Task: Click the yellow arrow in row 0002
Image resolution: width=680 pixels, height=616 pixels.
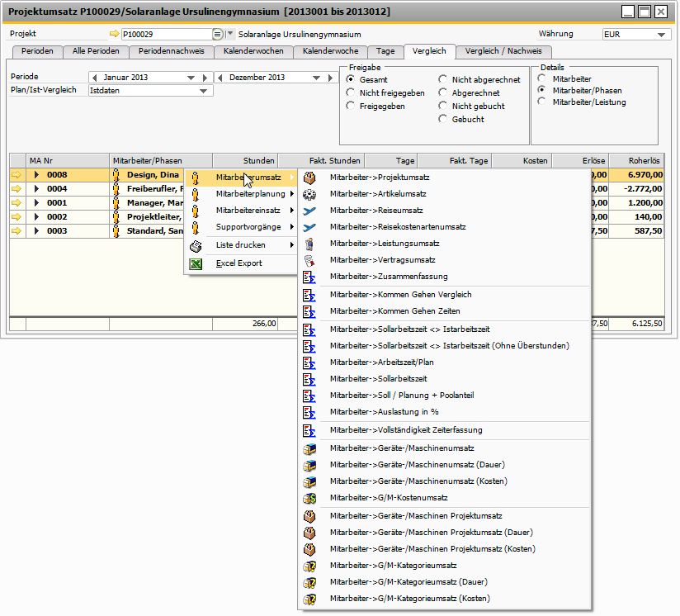Action: [17, 216]
